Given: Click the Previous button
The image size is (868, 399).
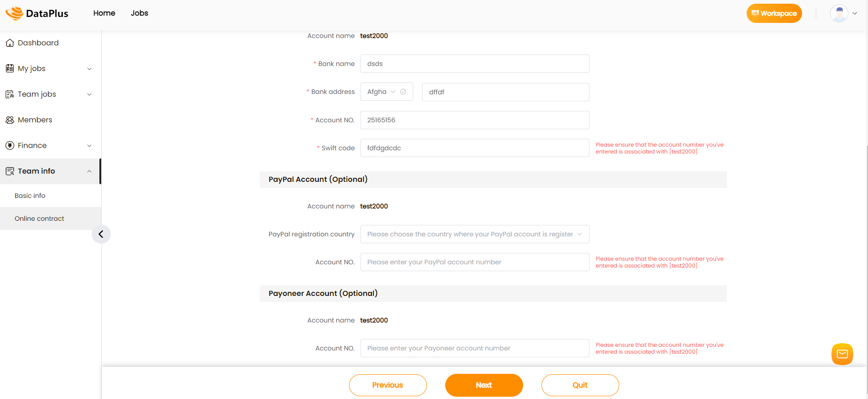Looking at the screenshot, I should (x=388, y=385).
